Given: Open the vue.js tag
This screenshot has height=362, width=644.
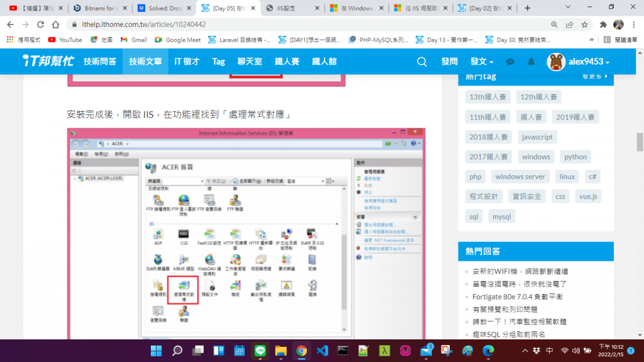Looking at the screenshot, I should pos(588,196).
